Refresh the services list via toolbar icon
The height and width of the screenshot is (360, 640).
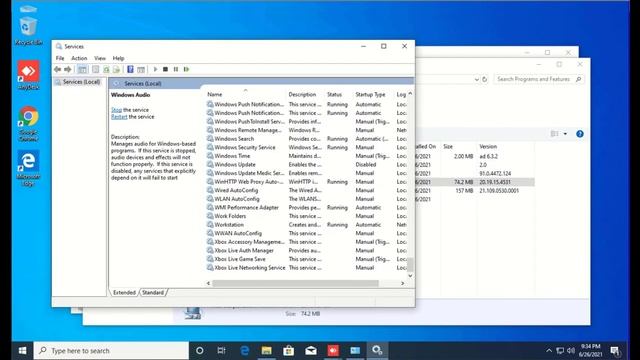tap(106, 69)
